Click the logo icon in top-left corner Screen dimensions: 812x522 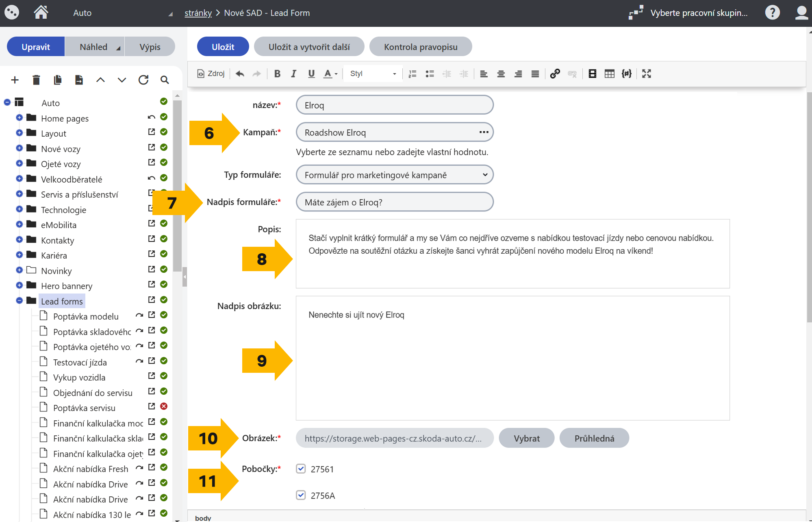coord(12,13)
